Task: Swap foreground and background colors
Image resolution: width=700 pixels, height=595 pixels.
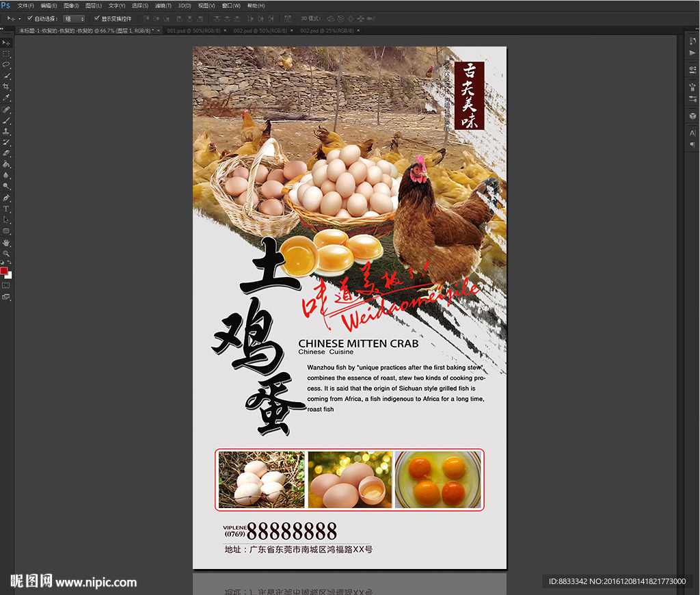Action: click(10, 263)
